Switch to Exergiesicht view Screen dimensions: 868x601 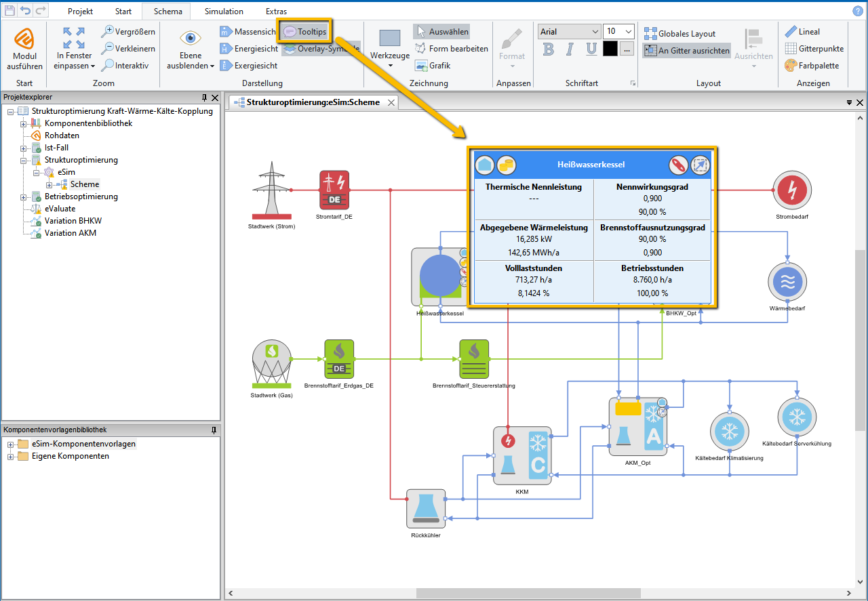coord(248,66)
